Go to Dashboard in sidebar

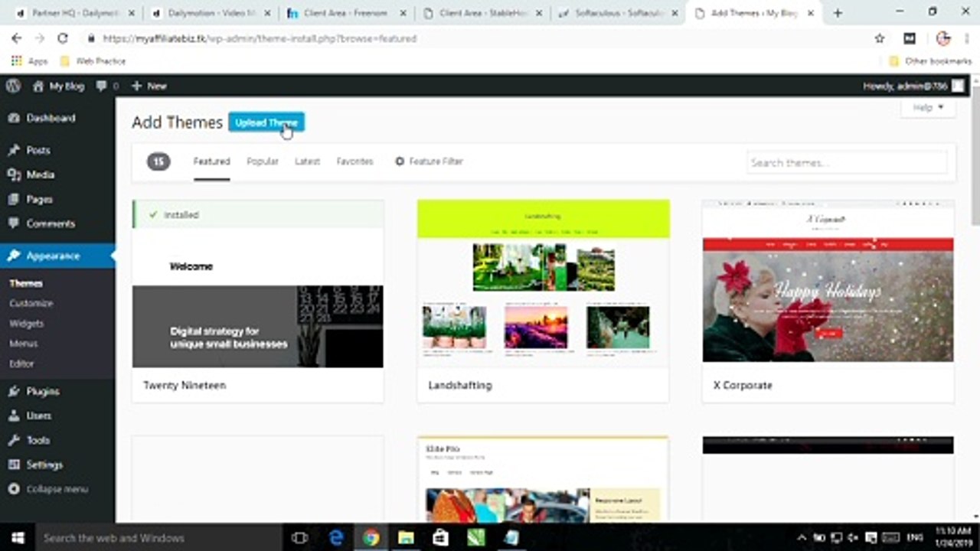[51, 118]
